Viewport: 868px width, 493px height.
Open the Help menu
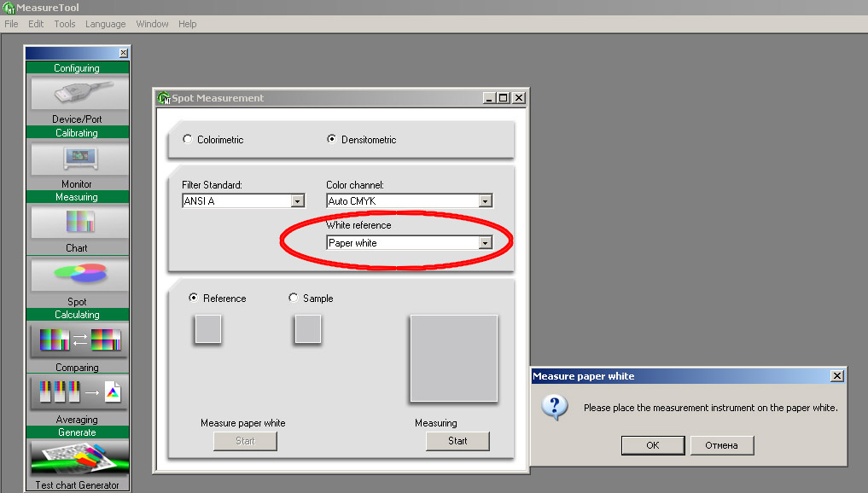pos(187,24)
